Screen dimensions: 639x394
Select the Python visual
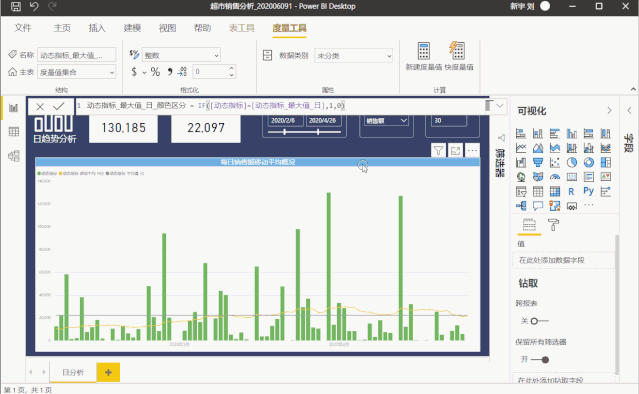pyautogui.click(x=588, y=191)
